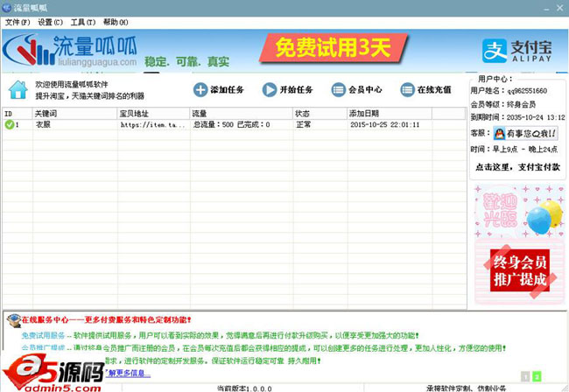Click the 终身会员推广提成 promo image
Viewport: 569px width, 392px height.
(x=520, y=270)
